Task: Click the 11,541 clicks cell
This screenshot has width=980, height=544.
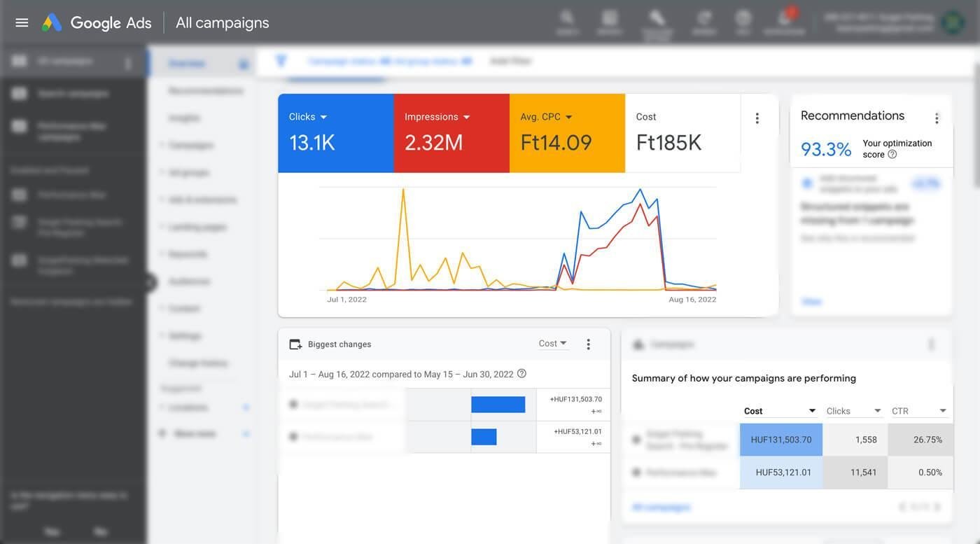Action: pyautogui.click(x=855, y=473)
